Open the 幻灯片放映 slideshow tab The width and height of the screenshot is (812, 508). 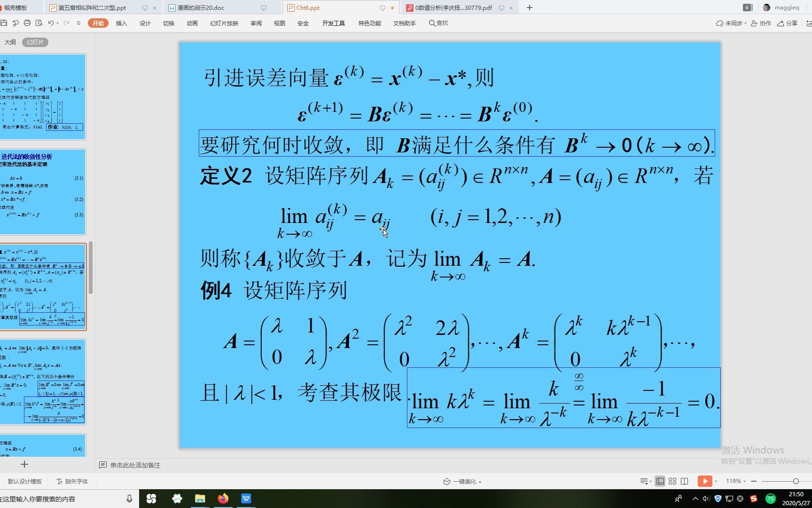[224, 23]
